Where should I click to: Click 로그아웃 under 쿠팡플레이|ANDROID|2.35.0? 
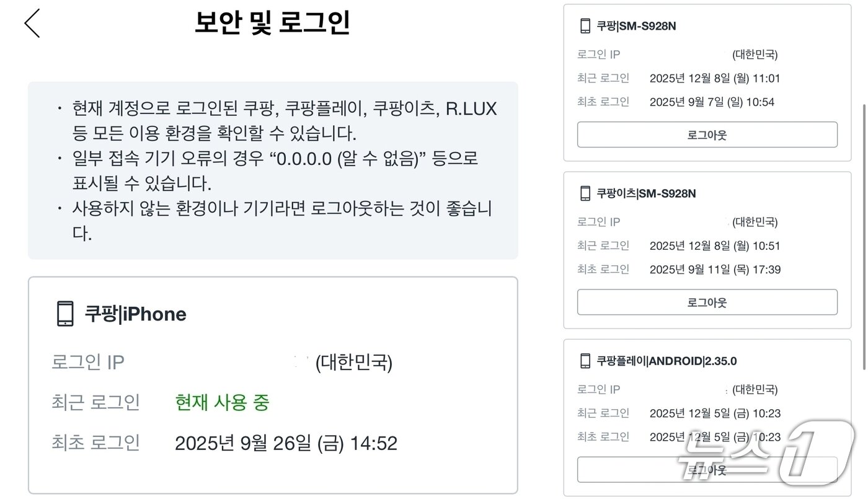(x=707, y=469)
